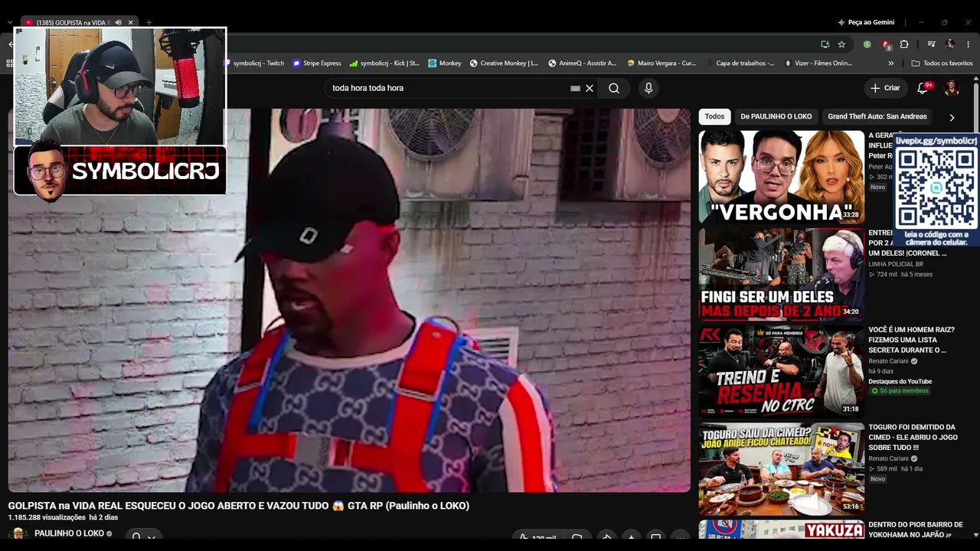Screen dimensions: 980x551
Task: Click the install app icon in address bar
Action: point(825,44)
